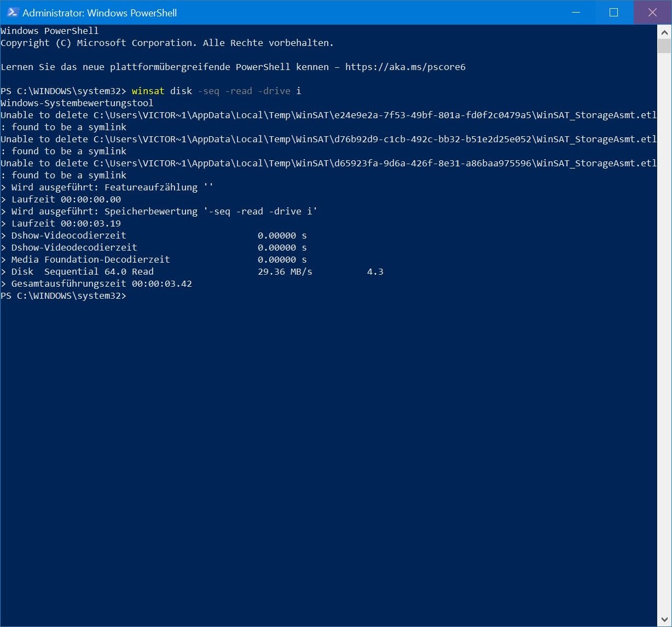Click the scrollbar up arrow

point(664,32)
